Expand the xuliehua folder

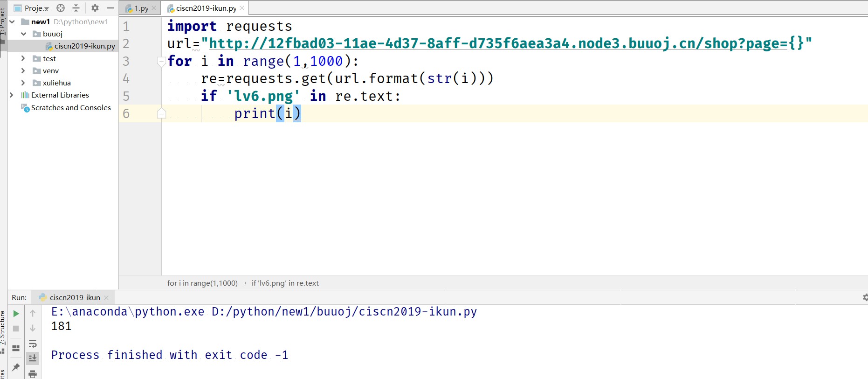(23, 83)
